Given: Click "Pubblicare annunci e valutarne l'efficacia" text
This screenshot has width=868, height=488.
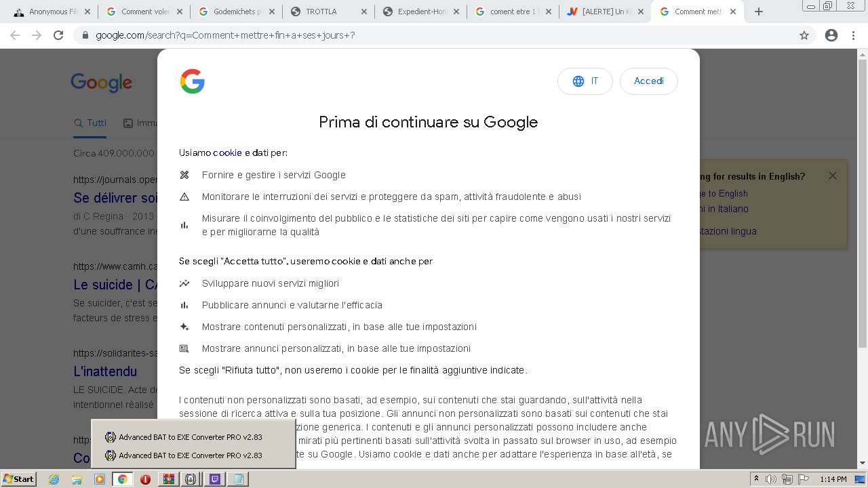Looking at the screenshot, I should click(x=292, y=305).
